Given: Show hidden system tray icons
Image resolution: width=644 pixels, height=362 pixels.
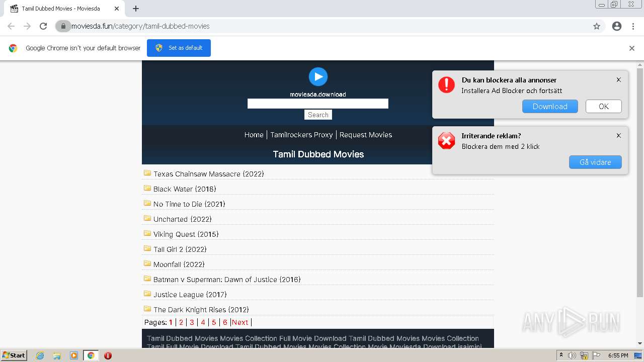Looking at the screenshot, I should tap(561, 355).
